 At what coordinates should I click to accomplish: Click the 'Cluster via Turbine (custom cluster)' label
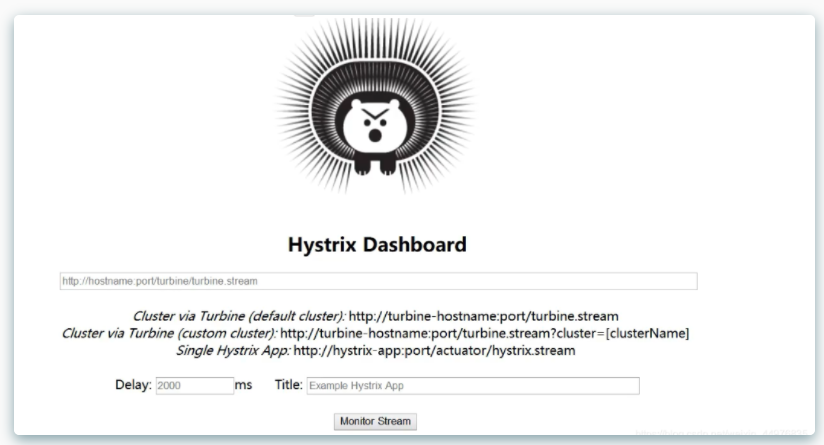(x=169, y=334)
